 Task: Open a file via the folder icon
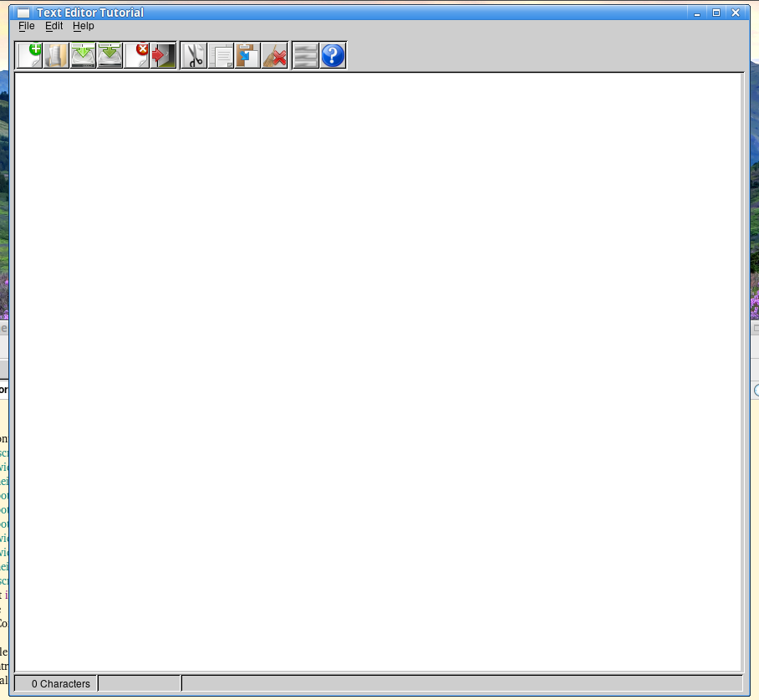click(56, 56)
